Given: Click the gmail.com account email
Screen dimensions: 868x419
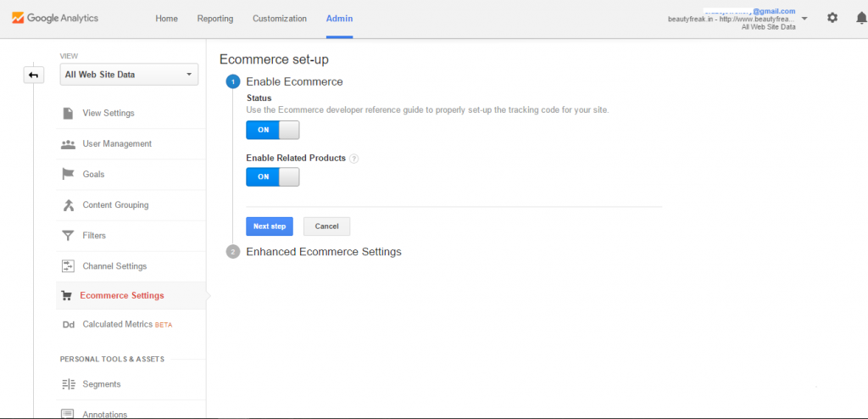Looking at the screenshot, I should 749,11.
